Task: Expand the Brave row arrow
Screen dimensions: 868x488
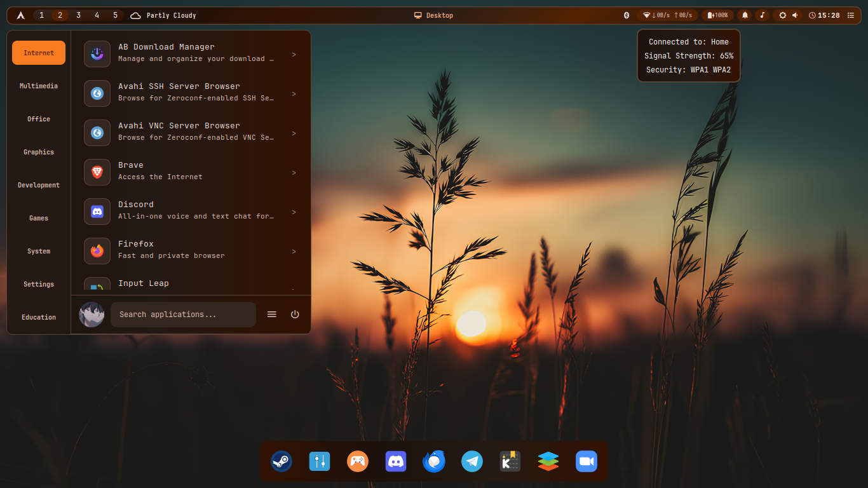Action: point(294,173)
